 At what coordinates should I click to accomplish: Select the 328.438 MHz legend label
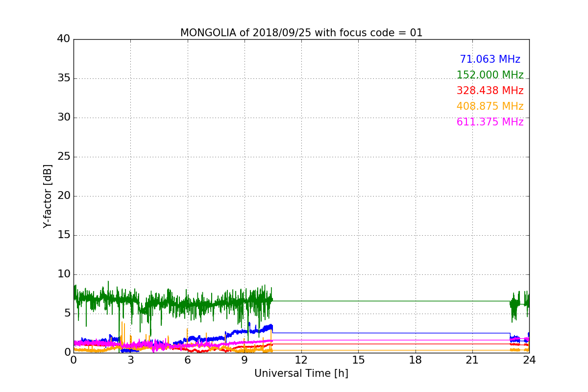coord(490,91)
